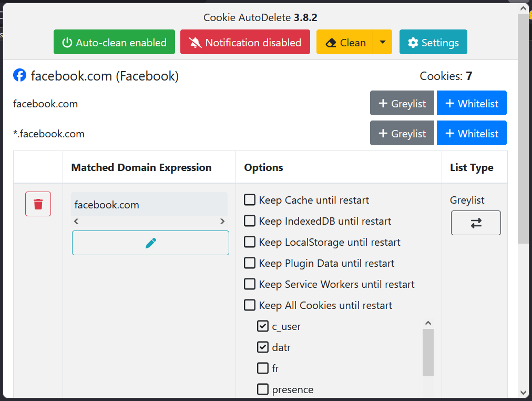Expand the Clean dropdown arrow
Viewport: 532px width, 401px height.
pos(383,43)
